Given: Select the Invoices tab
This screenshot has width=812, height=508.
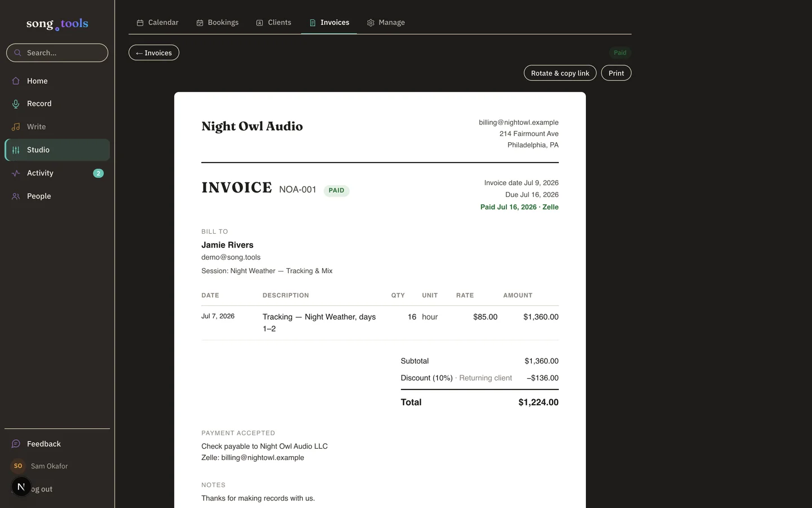Looking at the screenshot, I should click(329, 23).
